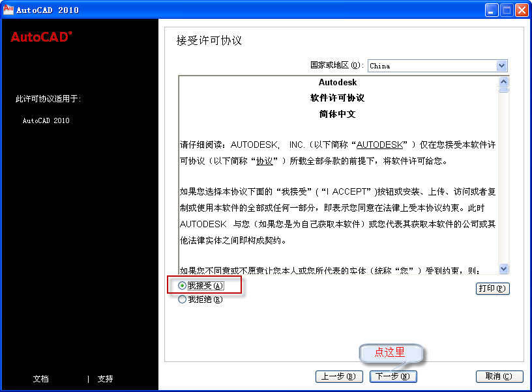Minimize the AutoCAD 2010 installer window

(x=491, y=10)
